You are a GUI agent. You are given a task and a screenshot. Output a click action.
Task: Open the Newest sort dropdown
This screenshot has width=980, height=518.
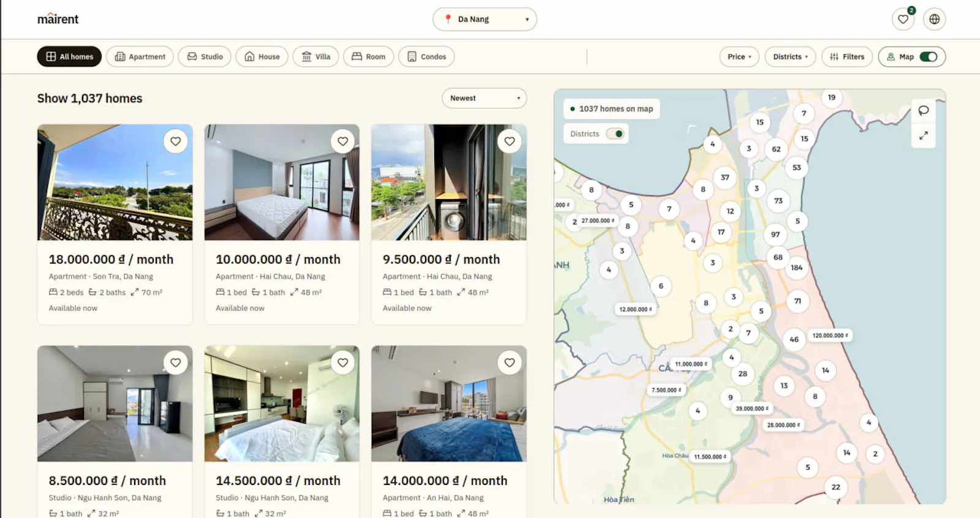pos(484,98)
